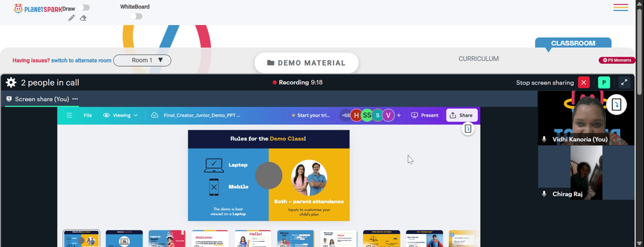644x247 pixels.
Task: Open call settings gear
Action: [11, 83]
